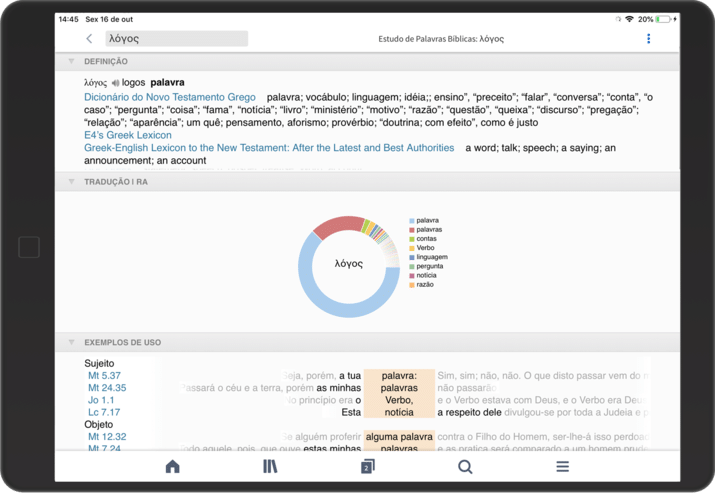Open the Library books icon
Image resolution: width=715 pixels, height=493 pixels.
pyautogui.click(x=270, y=467)
